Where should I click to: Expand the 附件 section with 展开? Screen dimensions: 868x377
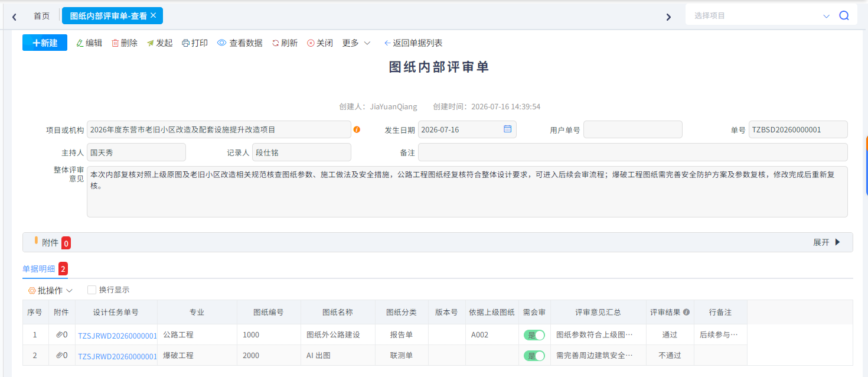tap(827, 242)
